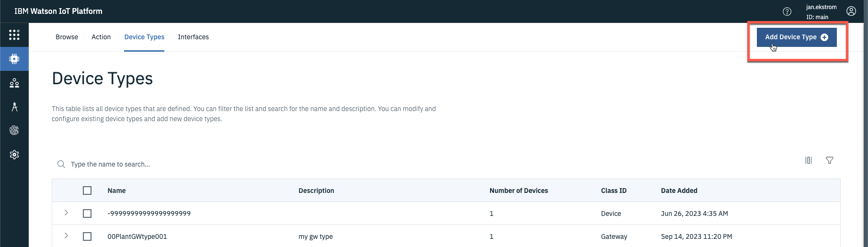Screen dimensions: 868x247
Task: Open the Apps compass icon in sidebar
Action: [x=14, y=107]
